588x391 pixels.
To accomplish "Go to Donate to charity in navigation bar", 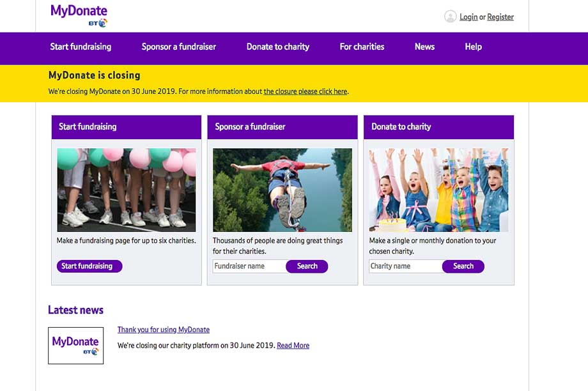I will tap(278, 47).
